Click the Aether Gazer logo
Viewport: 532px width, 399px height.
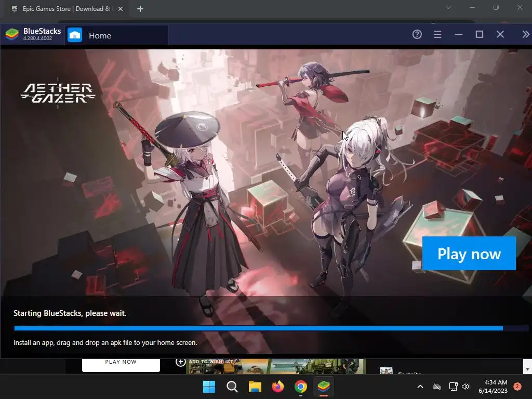(x=58, y=94)
